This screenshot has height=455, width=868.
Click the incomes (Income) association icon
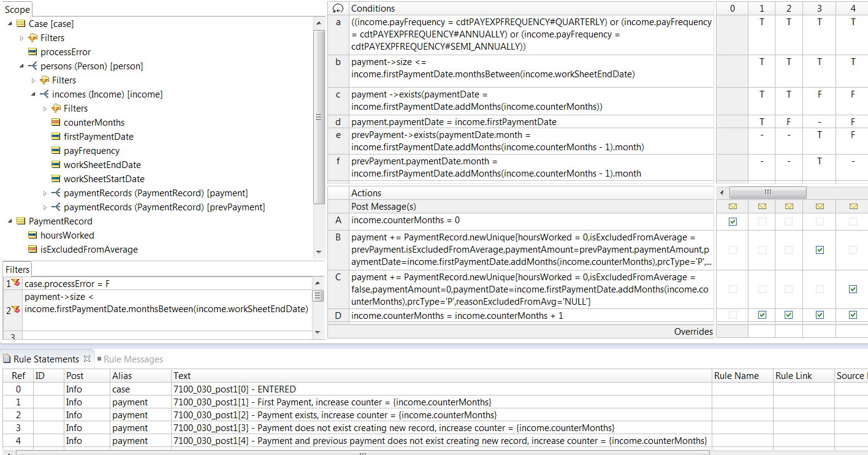tap(44, 94)
